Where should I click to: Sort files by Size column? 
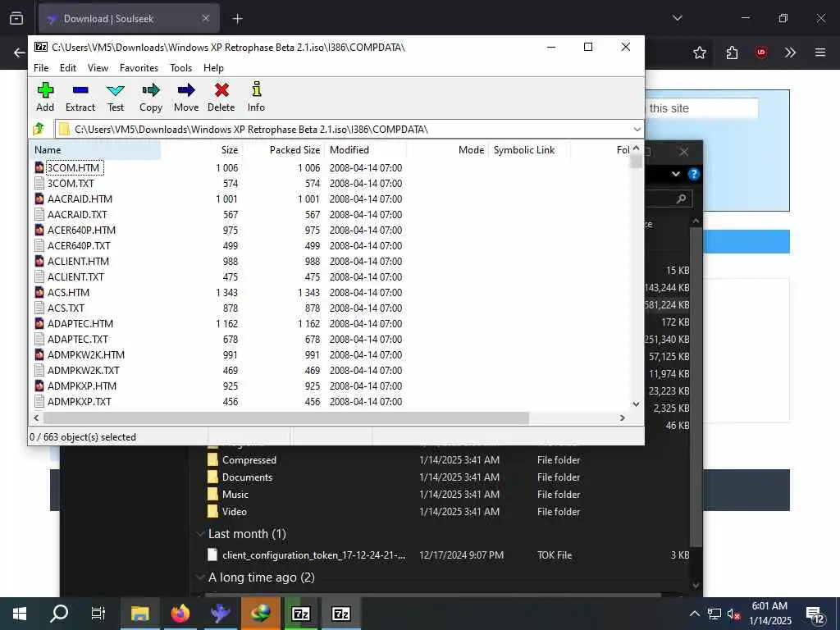[202, 150]
